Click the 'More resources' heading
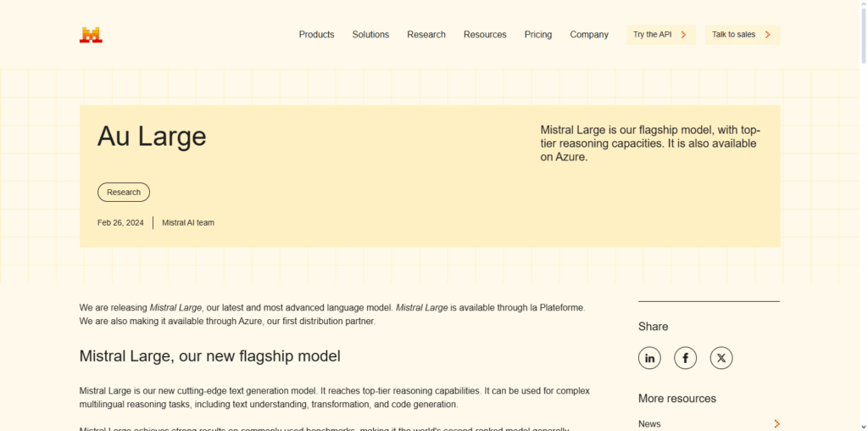The image size is (868, 431). (x=677, y=398)
